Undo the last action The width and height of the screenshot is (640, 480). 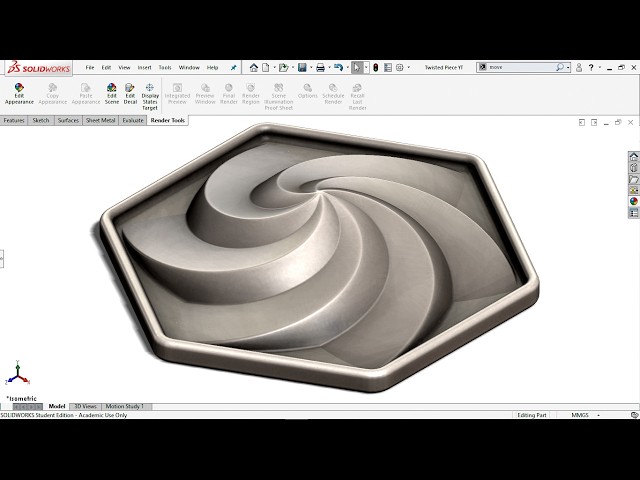[338, 67]
